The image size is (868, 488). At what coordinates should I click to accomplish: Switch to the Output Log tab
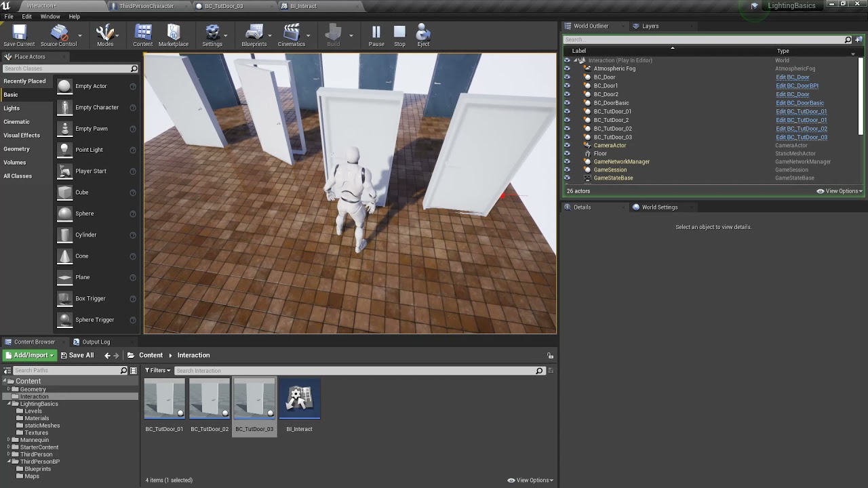pos(96,342)
